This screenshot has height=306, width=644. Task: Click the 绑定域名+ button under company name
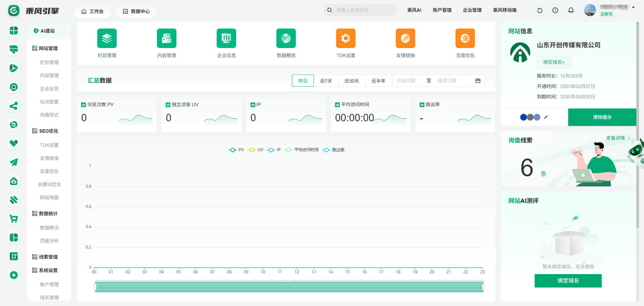[x=554, y=62]
